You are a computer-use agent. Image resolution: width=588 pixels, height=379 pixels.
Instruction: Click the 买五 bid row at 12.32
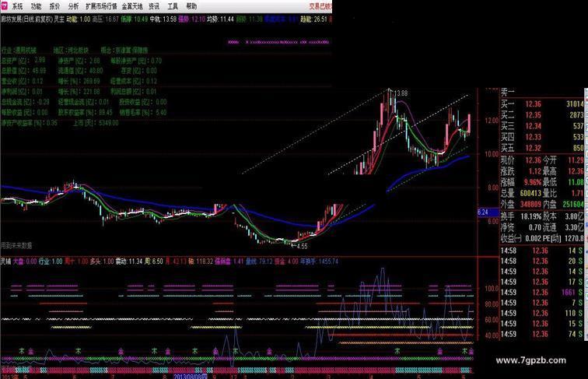coord(542,148)
